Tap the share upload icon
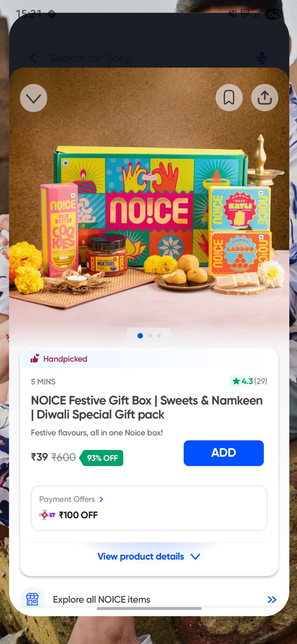297x644 pixels. (265, 97)
